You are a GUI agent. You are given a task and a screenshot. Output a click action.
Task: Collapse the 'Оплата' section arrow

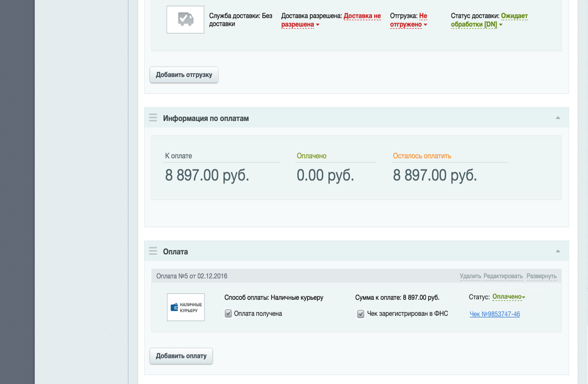(x=557, y=251)
